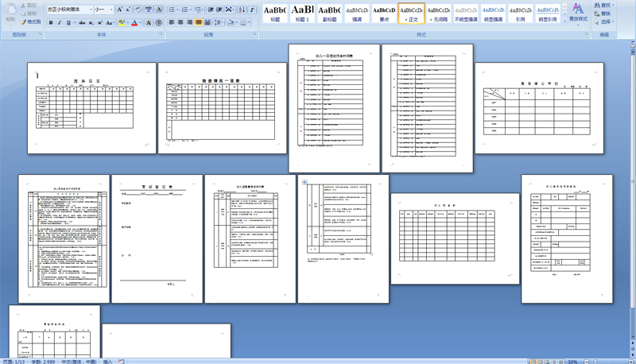Apply the 副标题 style
This screenshot has height=364, width=636.
point(329,14)
